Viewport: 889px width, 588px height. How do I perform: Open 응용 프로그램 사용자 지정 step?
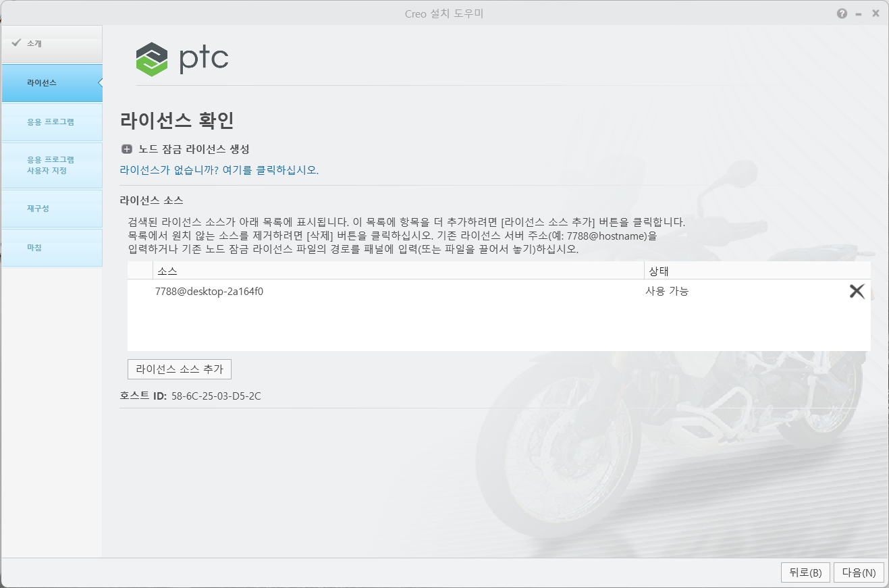click(52, 165)
